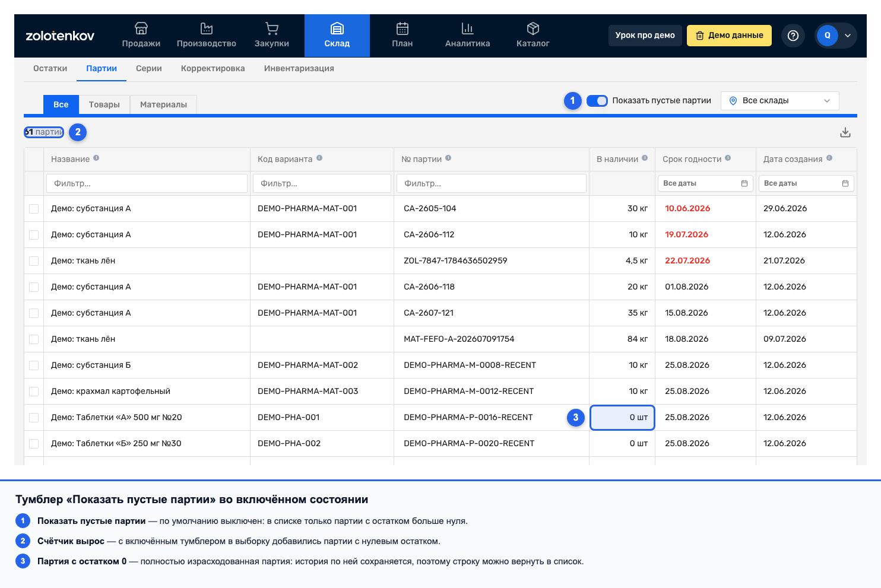Click batch number DEMO-PHARMA-P-0020-RECENT
This screenshot has height=588, width=881.
click(469, 444)
